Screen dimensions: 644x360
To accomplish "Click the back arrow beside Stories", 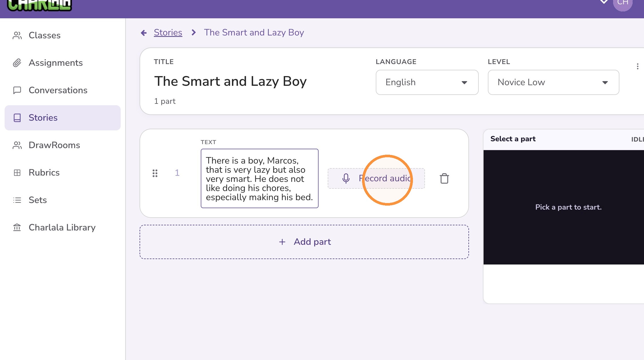I will pyautogui.click(x=144, y=33).
